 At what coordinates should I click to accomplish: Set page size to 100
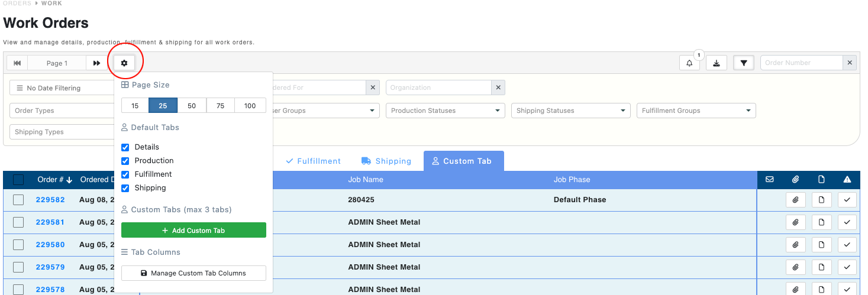point(250,106)
